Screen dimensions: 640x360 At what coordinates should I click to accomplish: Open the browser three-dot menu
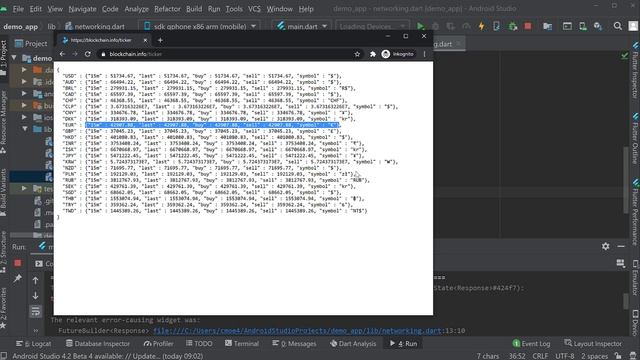click(x=424, y=54)
